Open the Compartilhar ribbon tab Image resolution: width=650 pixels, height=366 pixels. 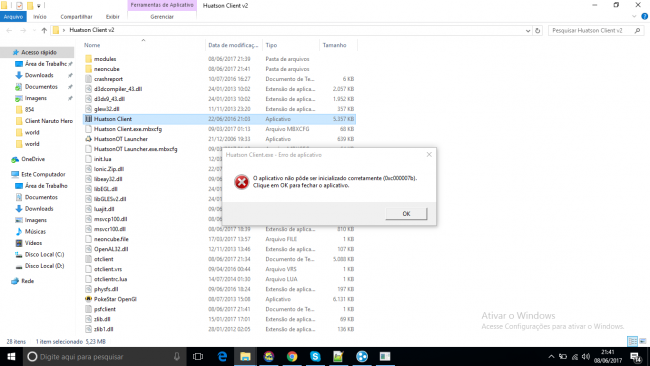76,17
